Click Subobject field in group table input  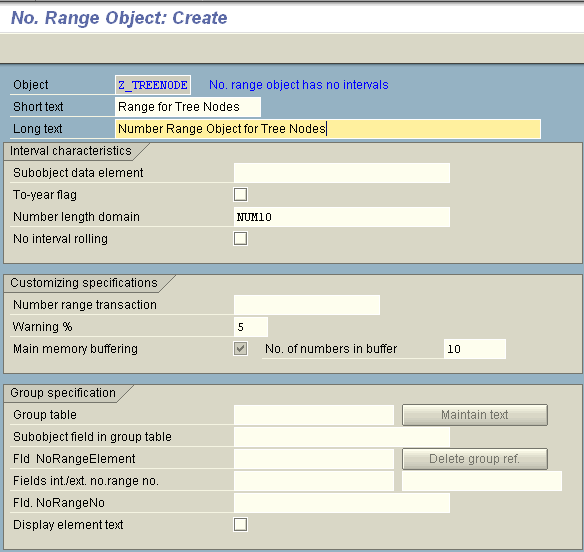tap(342, 437)
